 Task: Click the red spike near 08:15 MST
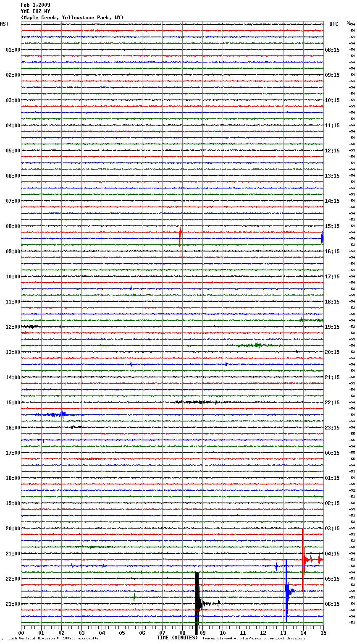(x=180, y=241)
